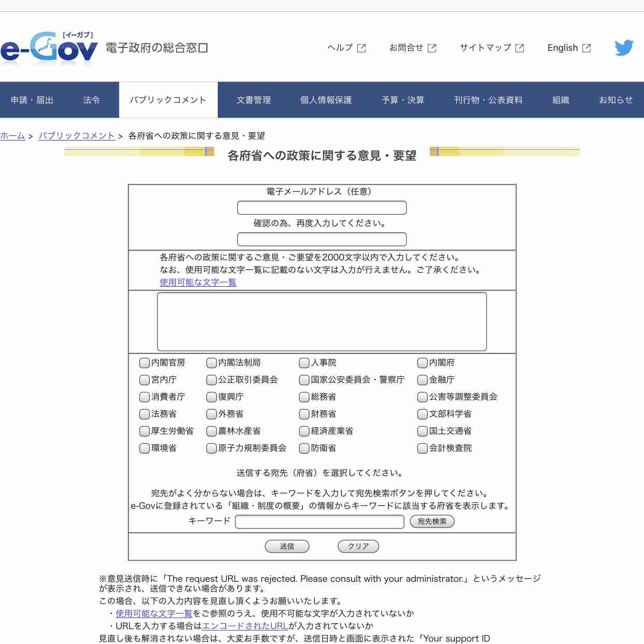Viewport: 644px width, 644px height.
Task: Check the 厚生労働省 checkbox
Action: tap(145, 431)
